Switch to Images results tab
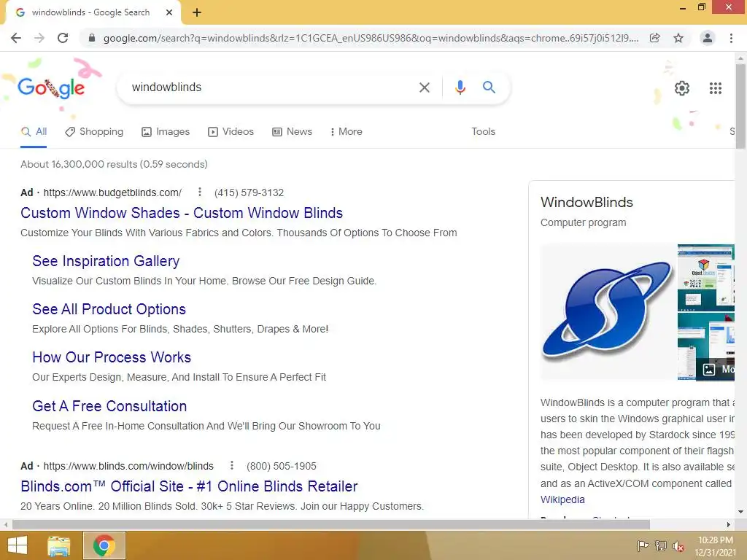 (x=166, y=132)
